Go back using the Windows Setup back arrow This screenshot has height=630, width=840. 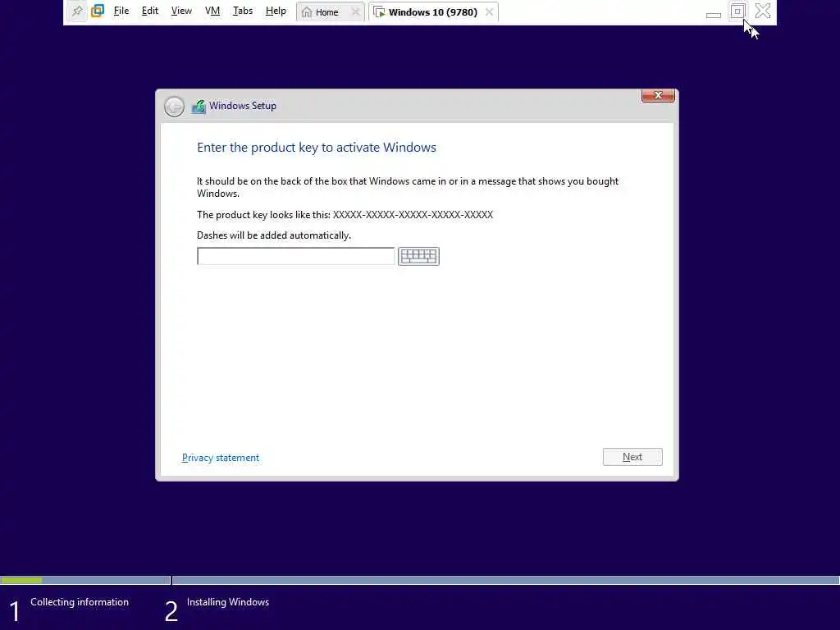click(174, 106)
